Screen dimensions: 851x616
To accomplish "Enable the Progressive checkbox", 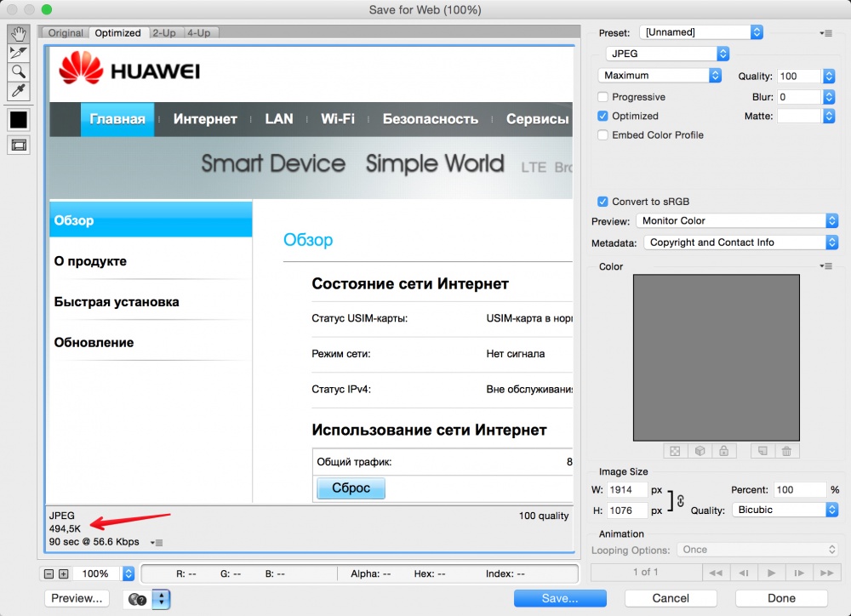I will [x=603, y=97].
